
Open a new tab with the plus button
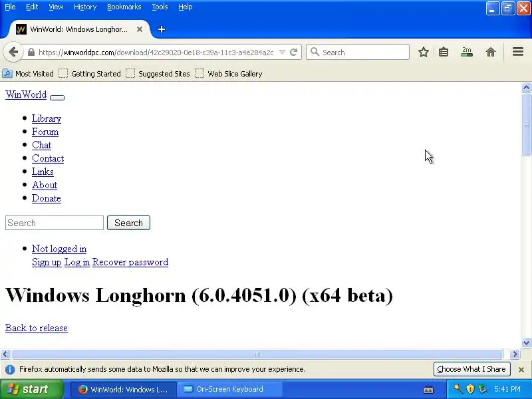[x=162, y=29]
